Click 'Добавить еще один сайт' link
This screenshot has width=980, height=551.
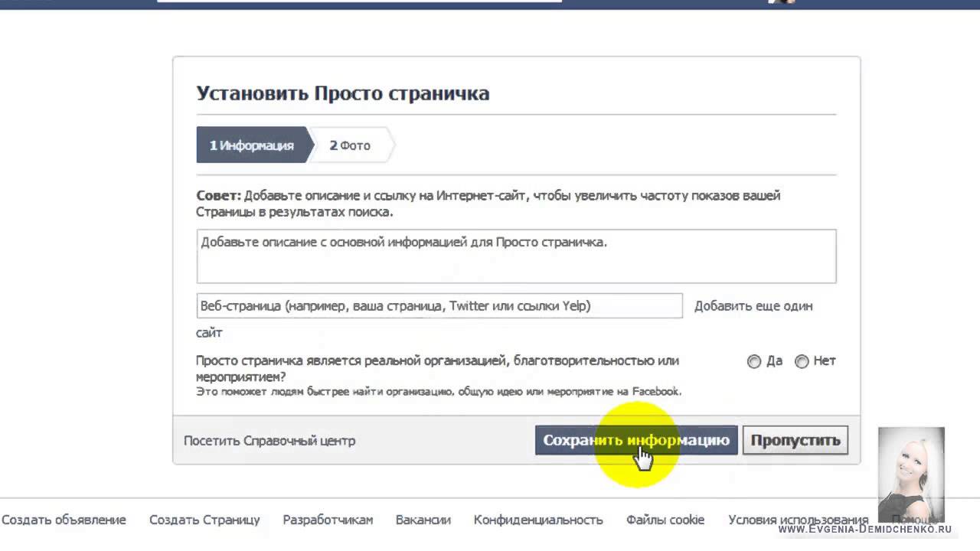(x=753, y=306)
